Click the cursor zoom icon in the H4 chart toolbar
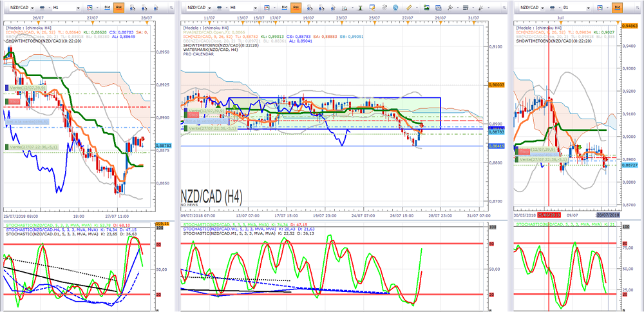 point(333,7)
